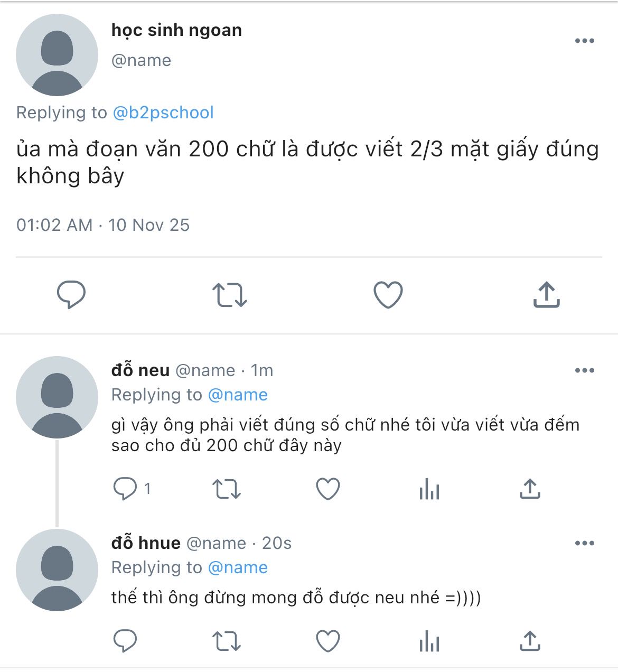The width and height of the screenshot is (618, 672).
Task: Open more options for đỗ hnue reply
Action: pos(585,543)
